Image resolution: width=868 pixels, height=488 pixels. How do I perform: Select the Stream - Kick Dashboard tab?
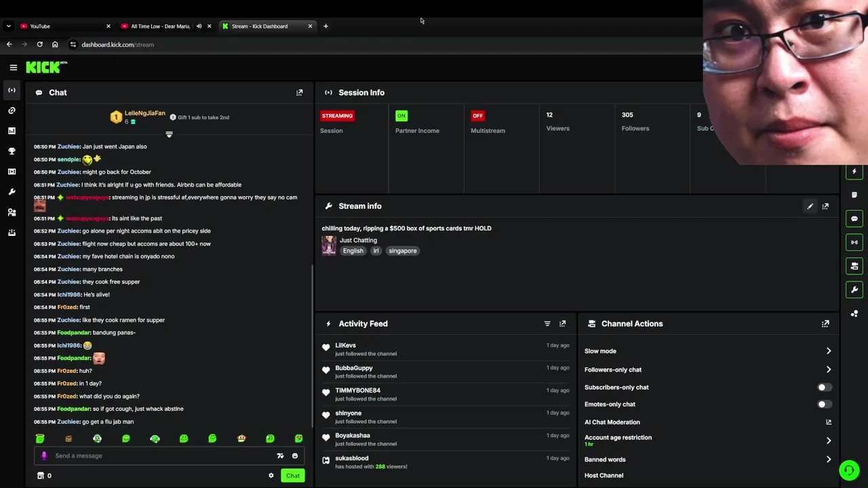click(267, 26)
